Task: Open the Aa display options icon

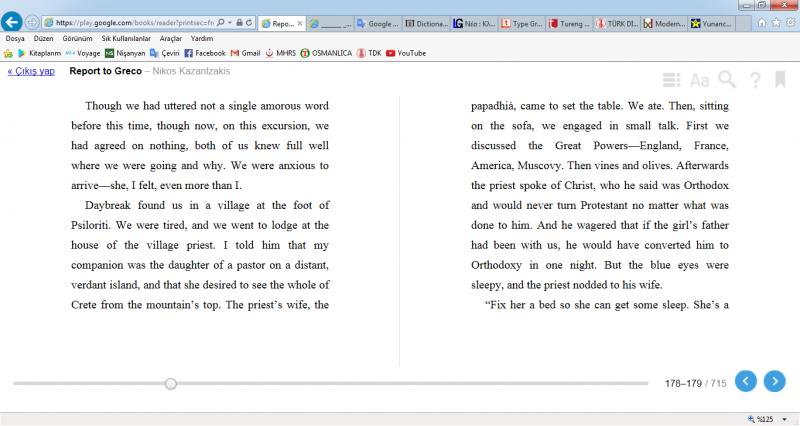Action: 699,80
